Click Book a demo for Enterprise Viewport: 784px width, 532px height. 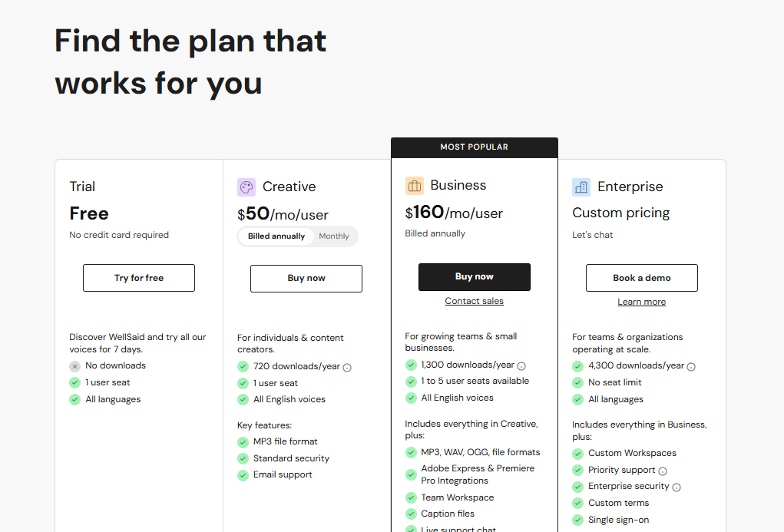[x=641, y=278]
